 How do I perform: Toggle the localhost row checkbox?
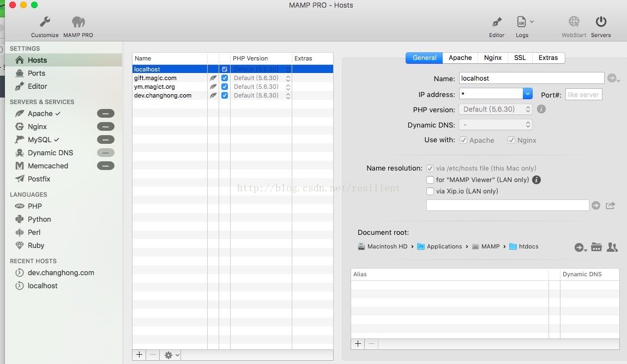pyautogui.click(x=225, y=69)
